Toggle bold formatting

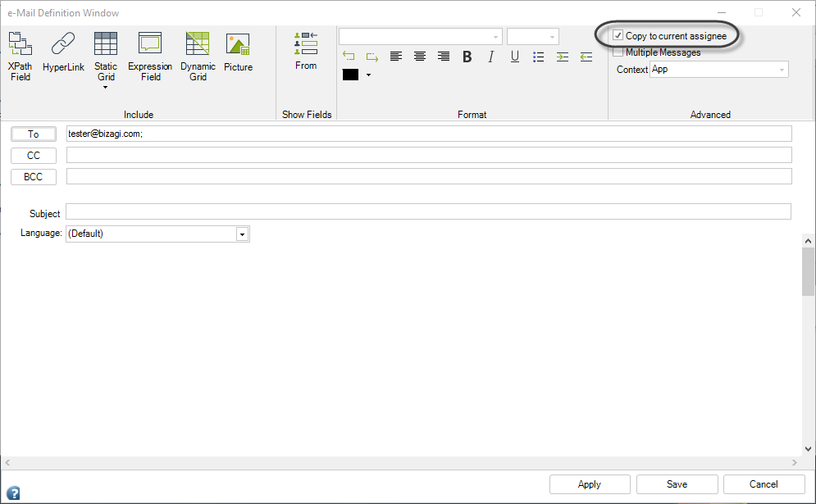[x=467, y=57]
